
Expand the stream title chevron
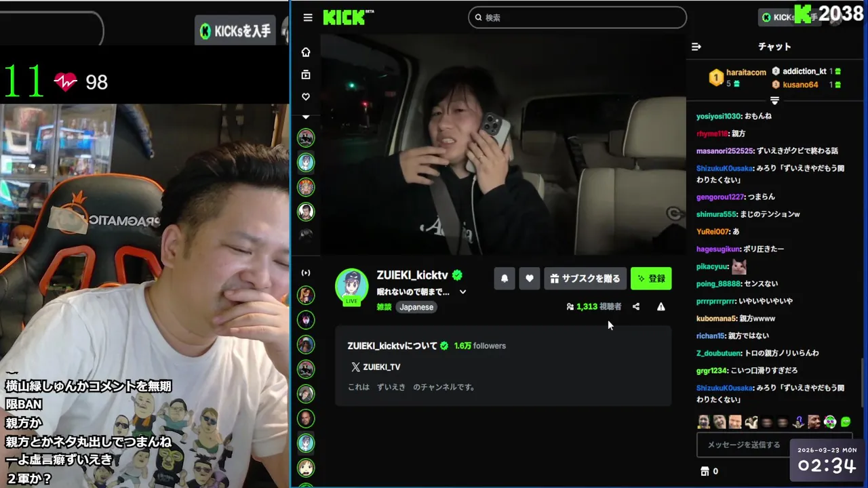[x=463, y=292]
